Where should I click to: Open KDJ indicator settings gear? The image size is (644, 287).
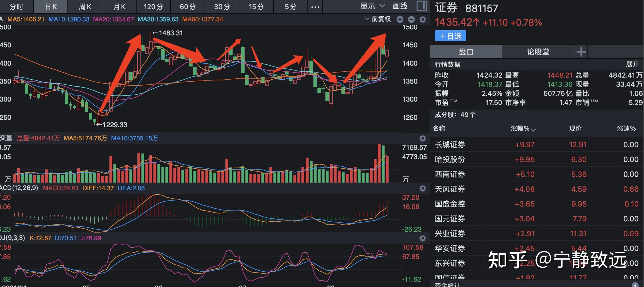click(x=423, y=238)
